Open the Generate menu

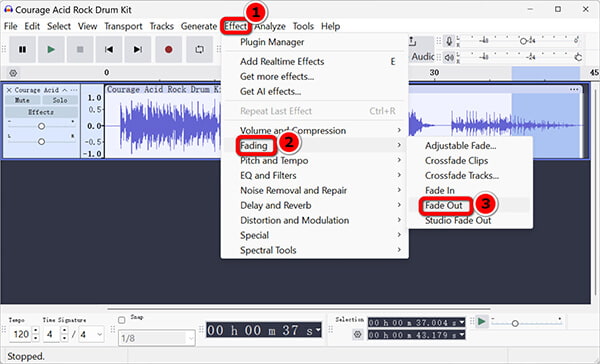coord(199,26)
